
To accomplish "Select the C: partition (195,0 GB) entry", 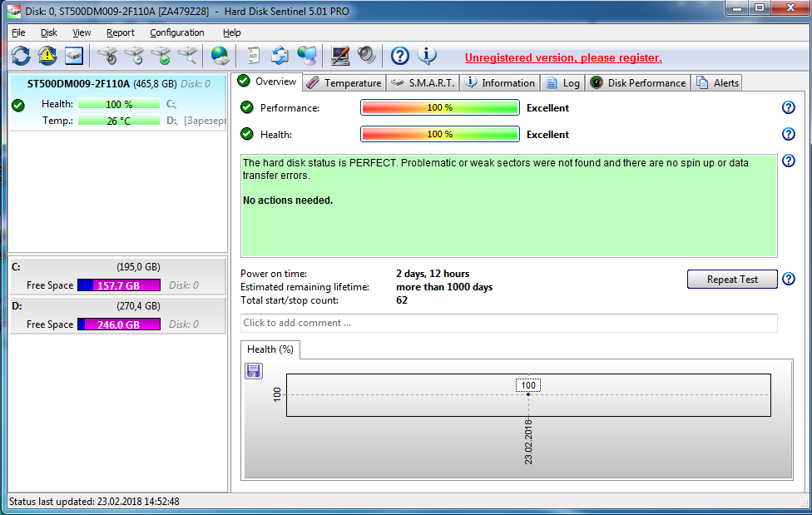I will tap(118, 276).
